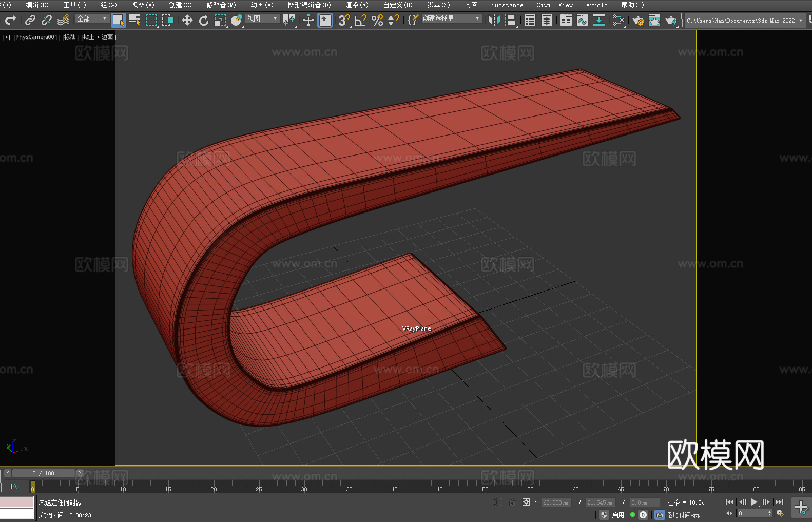Screen dimensions: 812x522
Task: Click the Mirror tool icon
Action: [x=494, y=20]
